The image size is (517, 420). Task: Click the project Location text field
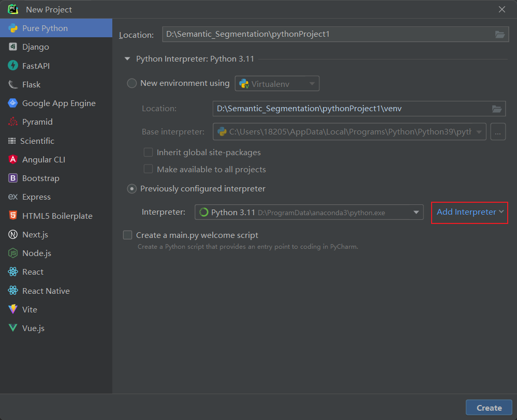335,34
